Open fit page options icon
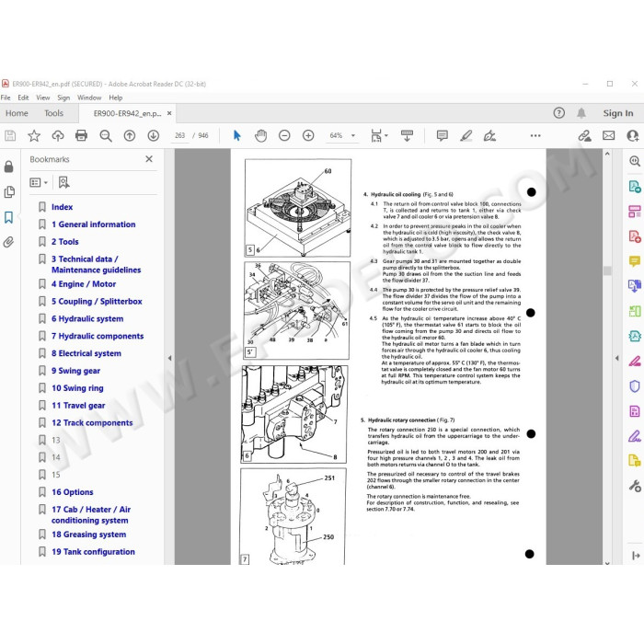This screenshot has height=644, width=644. coord(379,135)
